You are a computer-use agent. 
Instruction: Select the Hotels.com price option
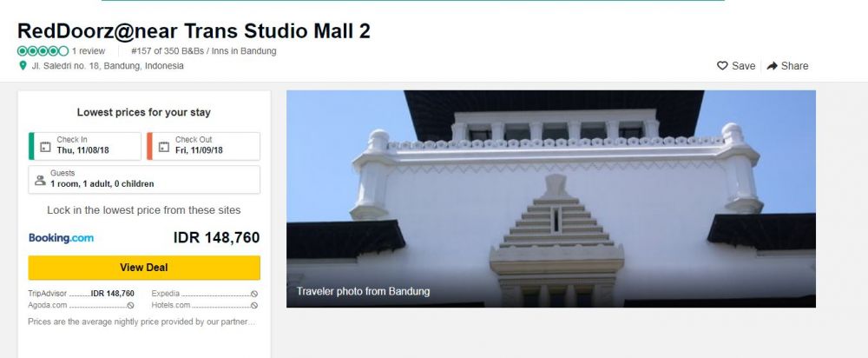click(205, 305)
